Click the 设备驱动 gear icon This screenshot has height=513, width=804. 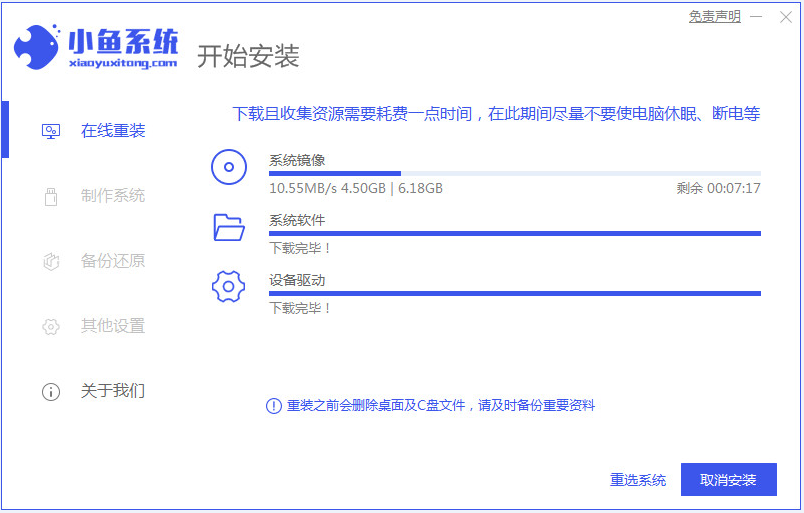229,287
